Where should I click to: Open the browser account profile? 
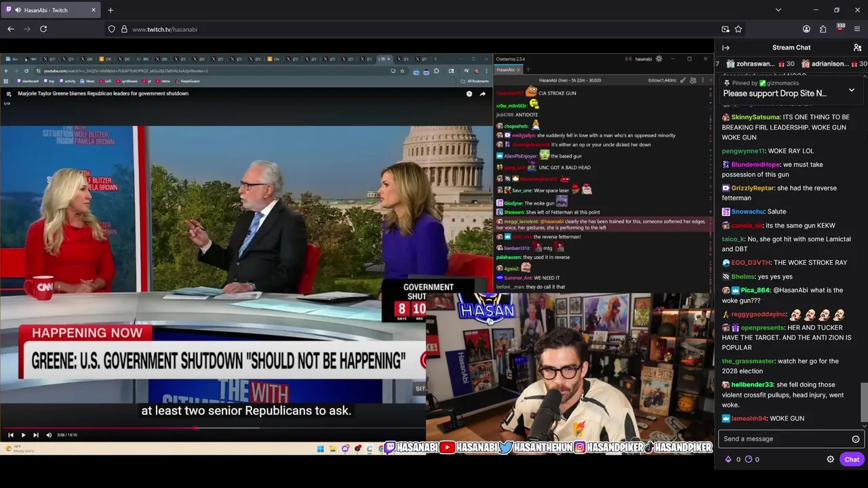(x=806, y=29)
